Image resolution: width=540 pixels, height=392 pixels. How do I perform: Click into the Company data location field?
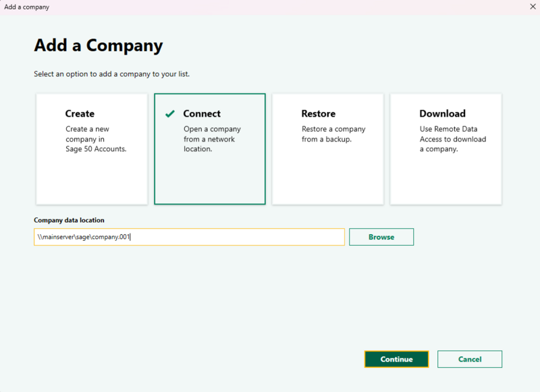[189, 237]
